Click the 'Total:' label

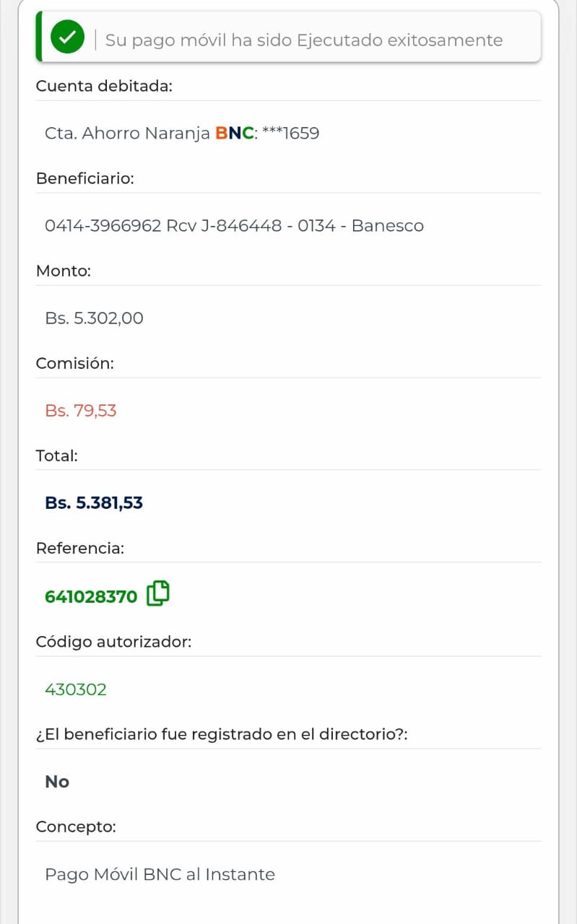pyautogui.click(x=56, y=456)
